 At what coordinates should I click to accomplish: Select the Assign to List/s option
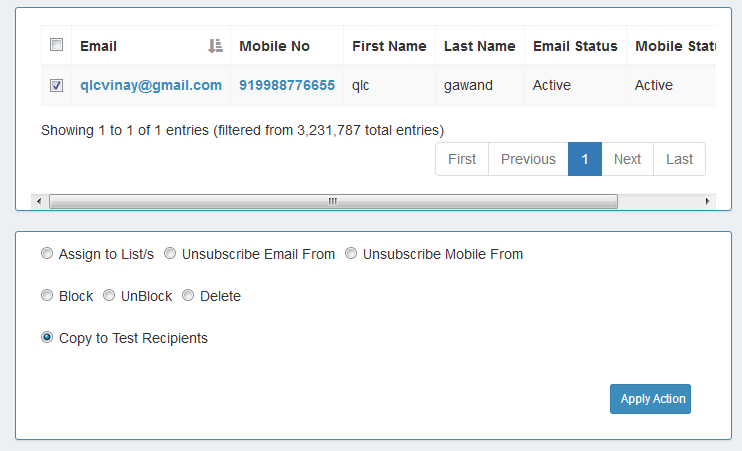(47, 254)
